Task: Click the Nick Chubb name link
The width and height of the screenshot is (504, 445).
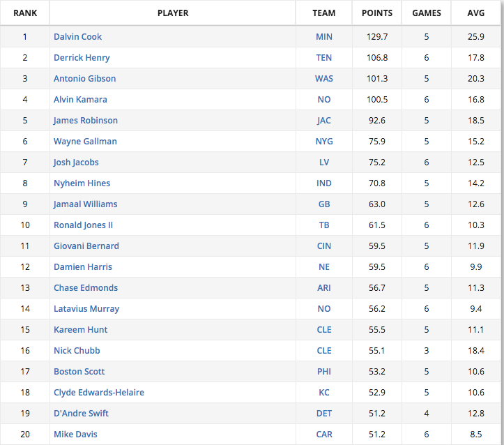Action: [77, 350]
